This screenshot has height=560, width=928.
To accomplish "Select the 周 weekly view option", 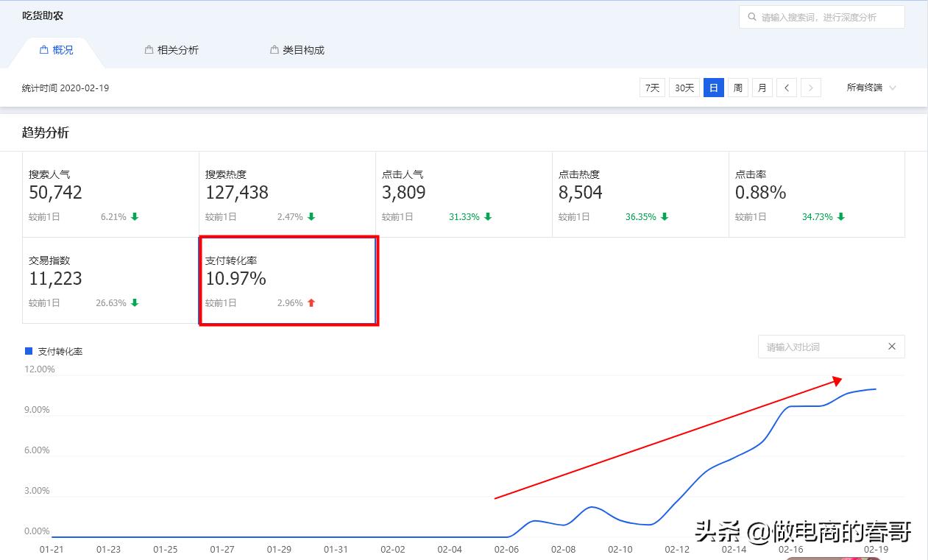I will (737, 87).
